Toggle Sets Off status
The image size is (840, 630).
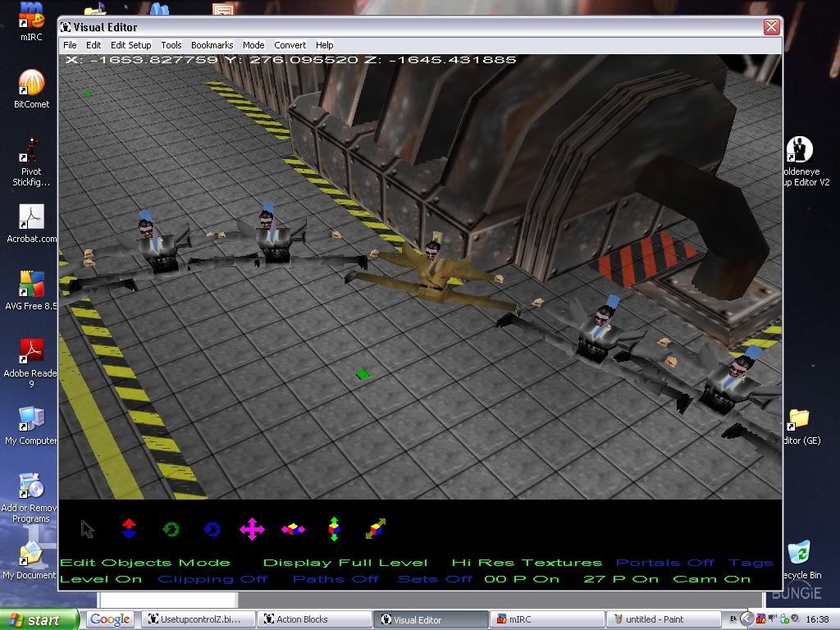[x=435, y=579]
